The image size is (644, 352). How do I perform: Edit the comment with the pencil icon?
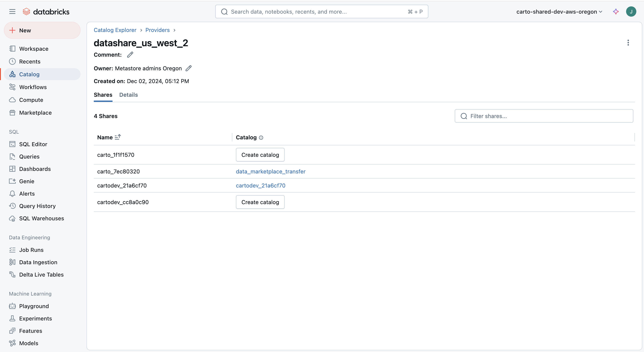coord(130,55)
